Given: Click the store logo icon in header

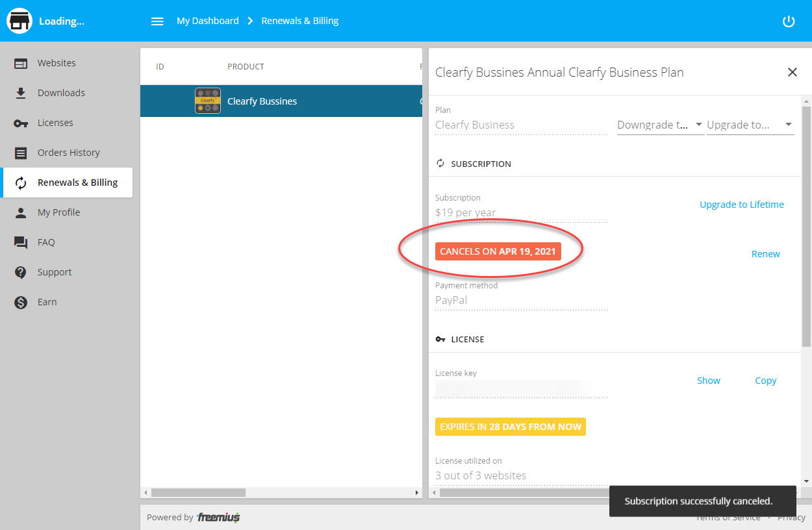Looking at the screenshot, I should (19, 21).
